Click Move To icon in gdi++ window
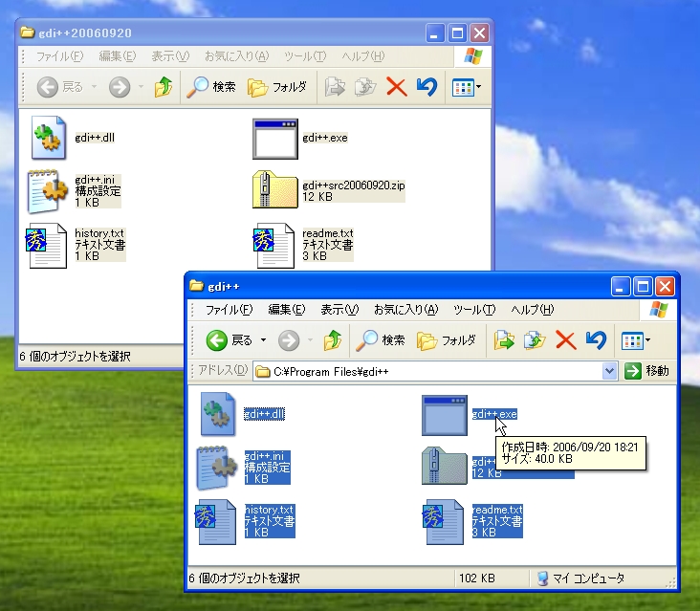Image resolution: width=700 pixels, height=611 pixels. coord(504,340)
